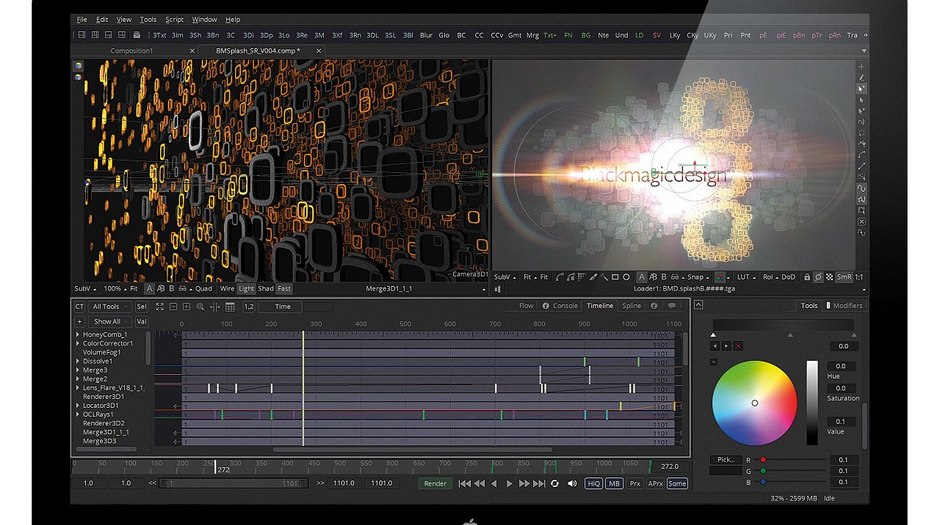Image resolution: width=940 pixels, height=525 pixels.
Task: Switch to the Composition1 tab
Action: (x=132, y=51)
